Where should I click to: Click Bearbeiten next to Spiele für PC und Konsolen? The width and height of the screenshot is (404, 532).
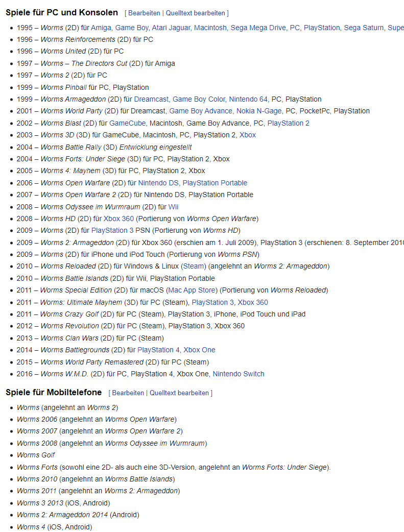pos(144,13)
